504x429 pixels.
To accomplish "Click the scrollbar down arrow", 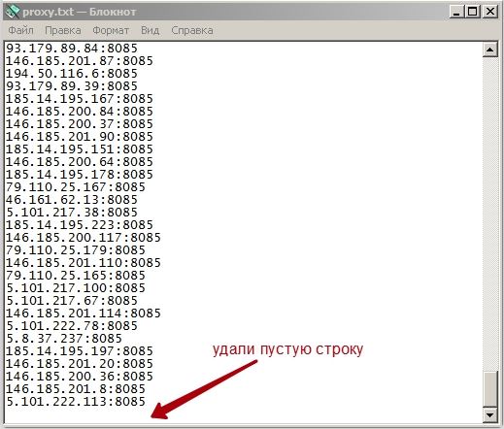I will coord(489,414).
